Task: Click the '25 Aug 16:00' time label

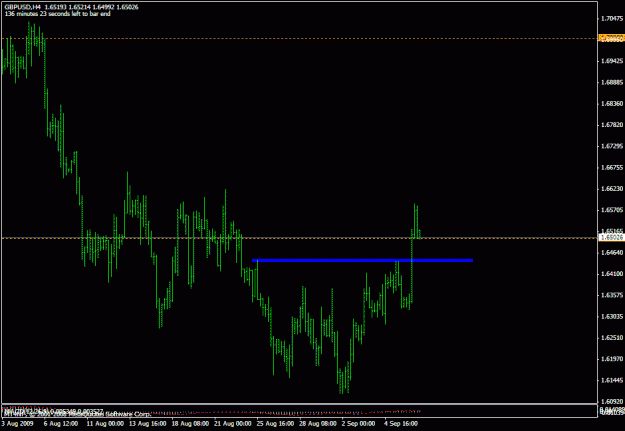Action: click(274, 423)
